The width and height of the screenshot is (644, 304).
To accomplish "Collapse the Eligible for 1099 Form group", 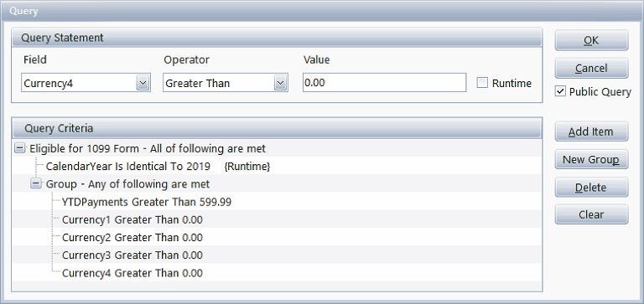I will [19, 148].
